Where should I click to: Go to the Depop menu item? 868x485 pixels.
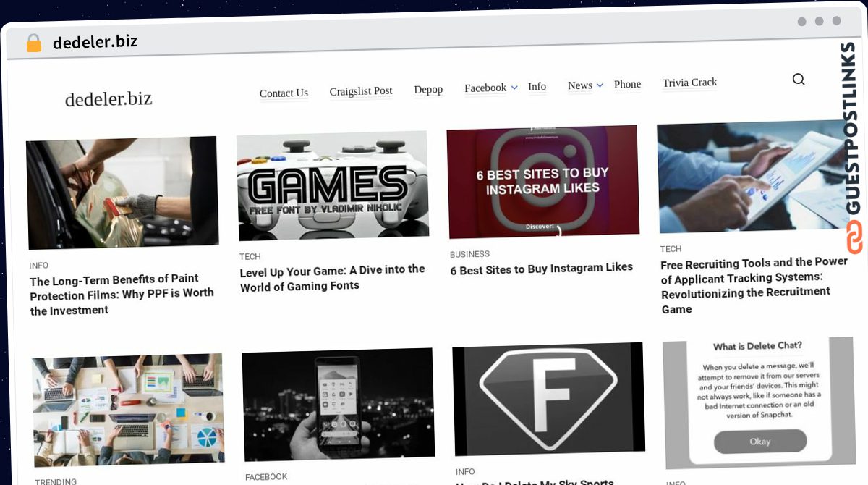[x=428, y=90]
